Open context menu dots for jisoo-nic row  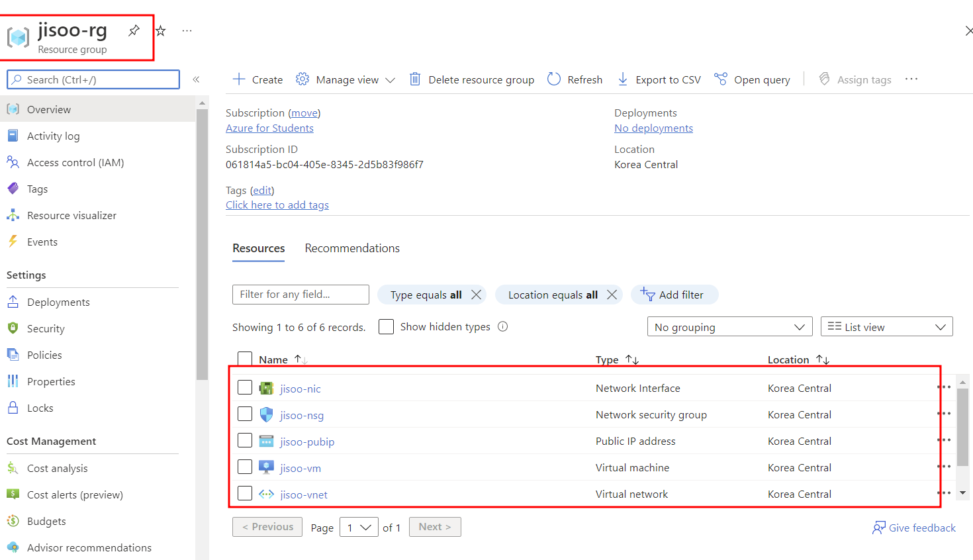[x=944, y=387]
